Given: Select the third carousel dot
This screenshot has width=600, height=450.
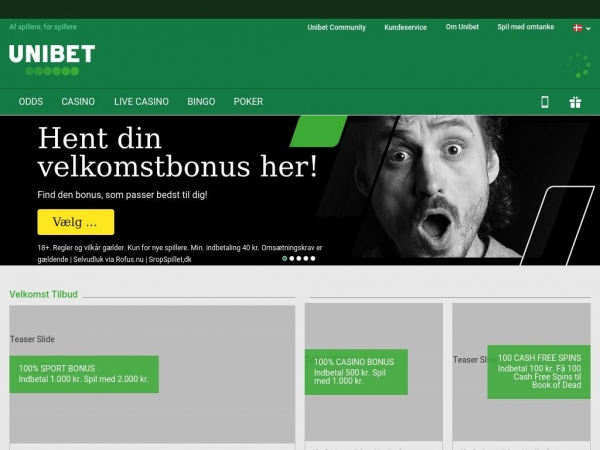Looking at the screenshot, I should (x=298, y=258).
